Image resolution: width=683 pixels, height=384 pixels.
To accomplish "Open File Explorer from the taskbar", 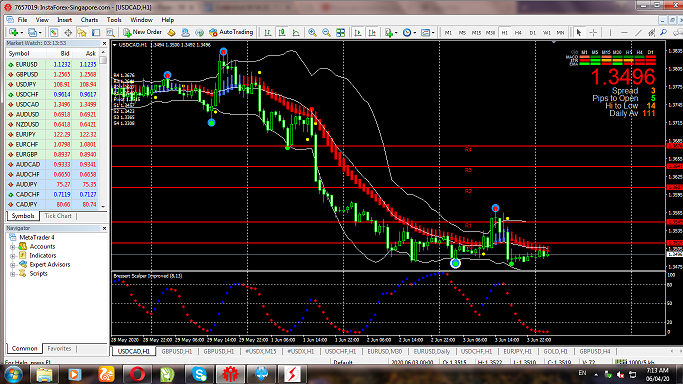I will (x=44, y=374).
